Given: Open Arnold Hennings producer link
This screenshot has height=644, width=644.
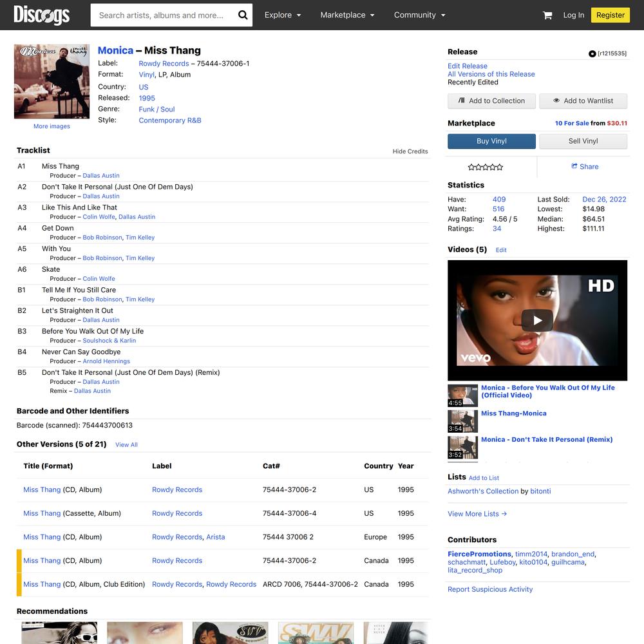Looking at the screenshot, I should coord(106,361).
